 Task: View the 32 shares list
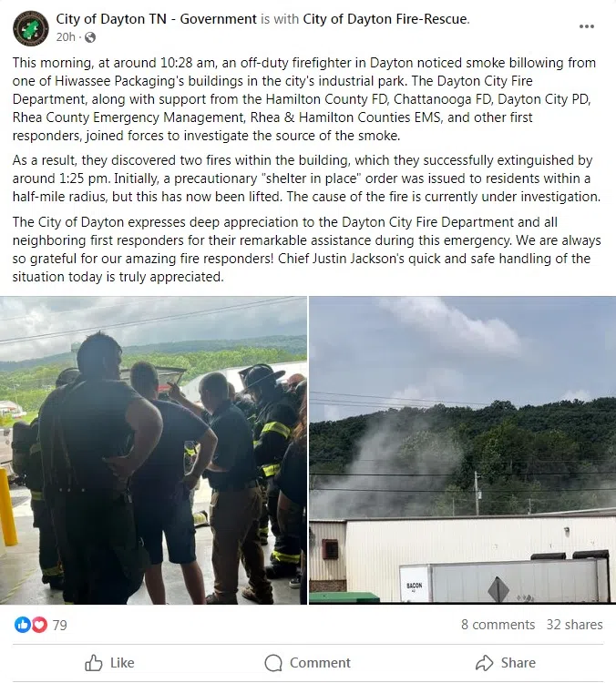click(575, 625)
